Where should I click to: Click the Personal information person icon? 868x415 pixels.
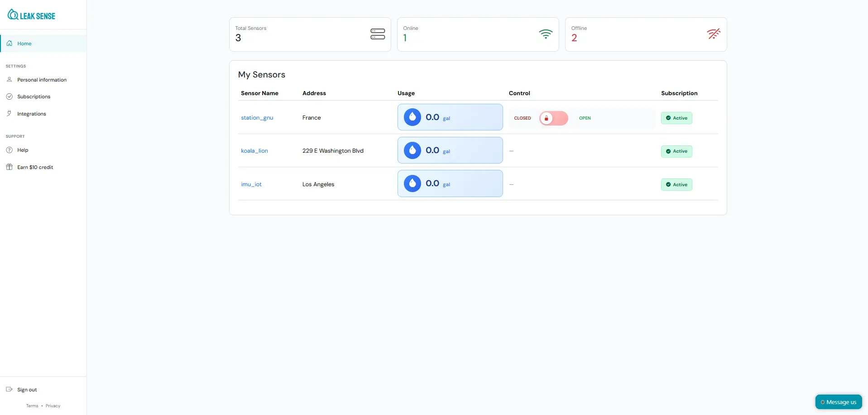pos(10,79)
